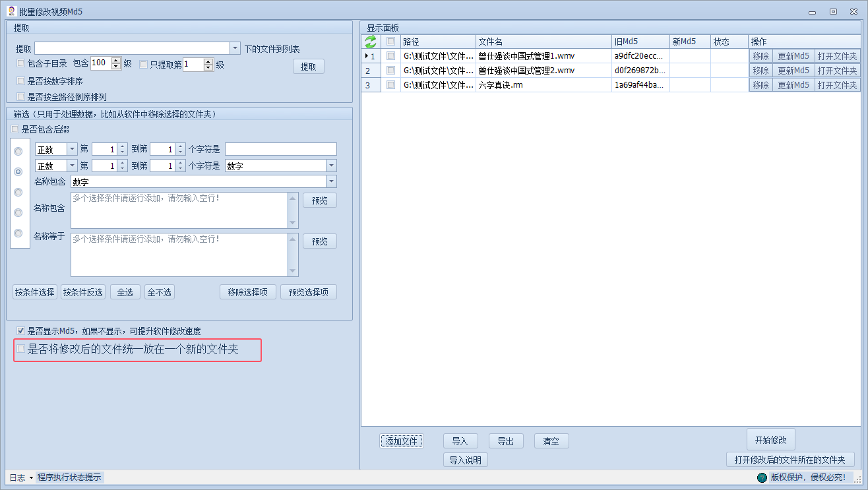Open second 正数 direction dropdown
The height and width of the screenshot is (490, 868).
point(73,166)
